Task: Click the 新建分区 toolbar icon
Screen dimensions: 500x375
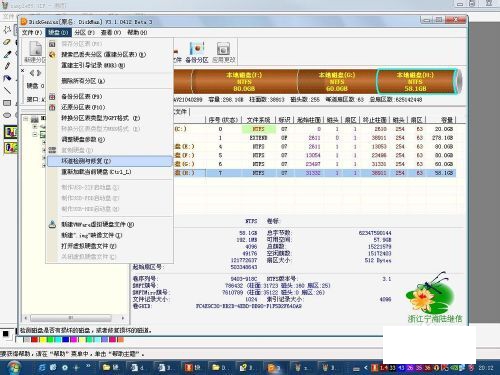Action: 35,52
